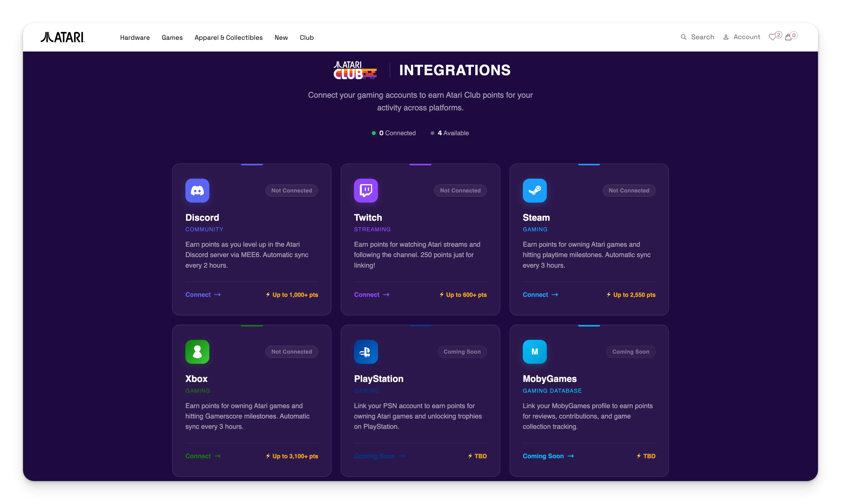Connect the Discord integration
The width and height of the screenshot is (841, 504).
[203, 295]
